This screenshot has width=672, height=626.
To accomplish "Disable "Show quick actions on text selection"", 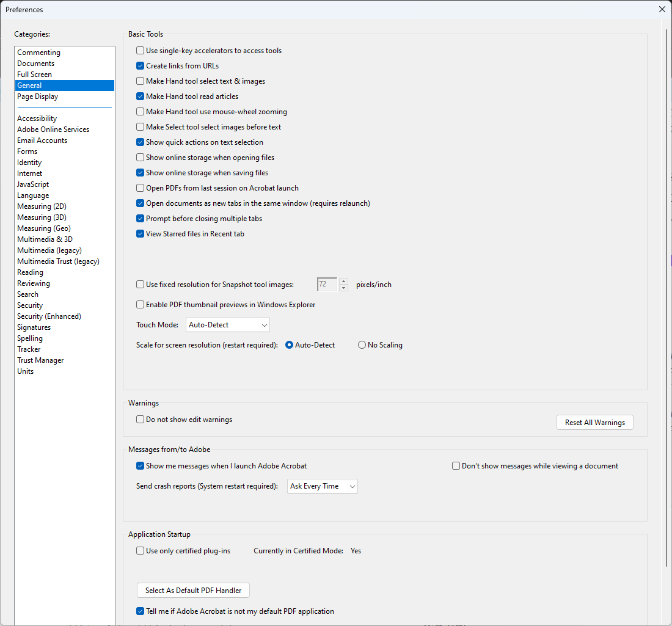I will click(x=140, y=142).
